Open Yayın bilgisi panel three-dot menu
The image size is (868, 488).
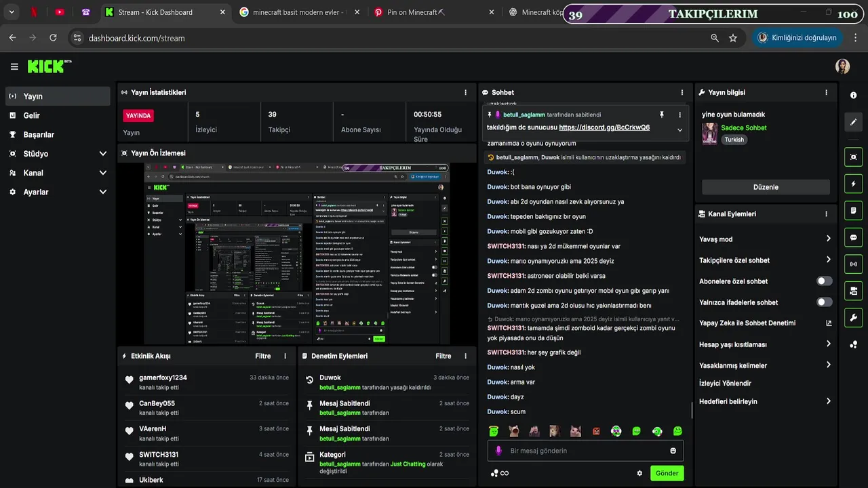pyautogui.click(x=826, y=92)
